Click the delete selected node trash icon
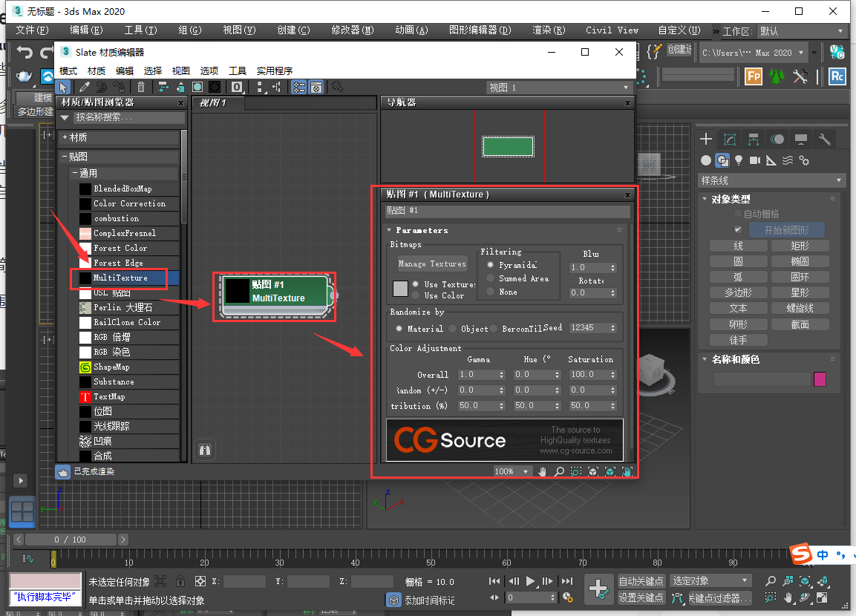This screenshot has height=616, width=856. [x=140, y=87]
